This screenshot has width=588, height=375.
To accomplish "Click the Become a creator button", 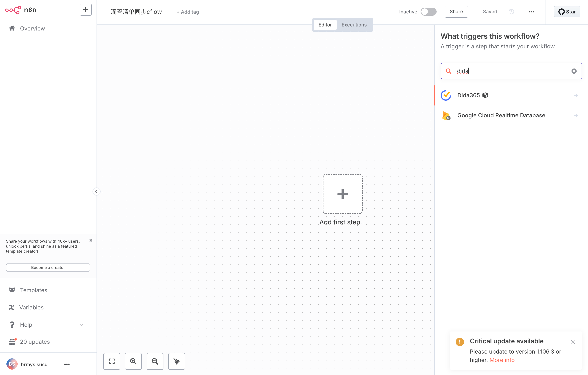I will pos(48,268).
